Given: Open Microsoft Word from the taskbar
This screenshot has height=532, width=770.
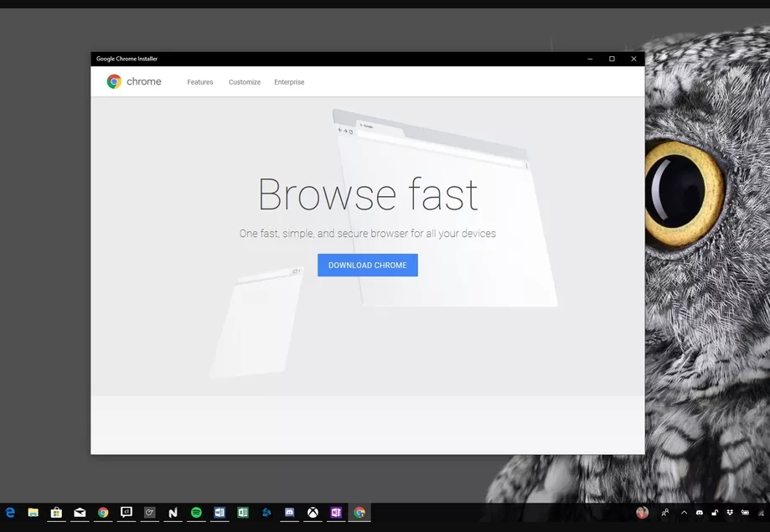Looking at the screenshot, I should pyautogui.click(x=220, y=513).
